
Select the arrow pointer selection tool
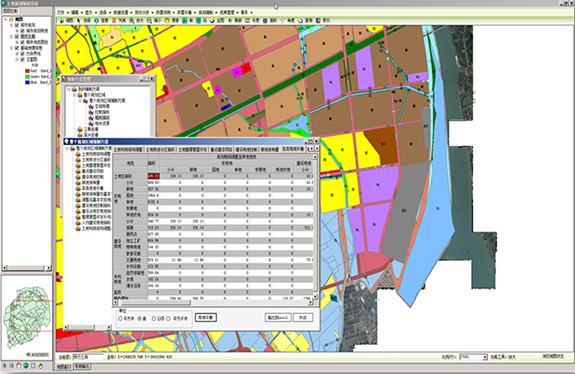click(x=78, y=21)
